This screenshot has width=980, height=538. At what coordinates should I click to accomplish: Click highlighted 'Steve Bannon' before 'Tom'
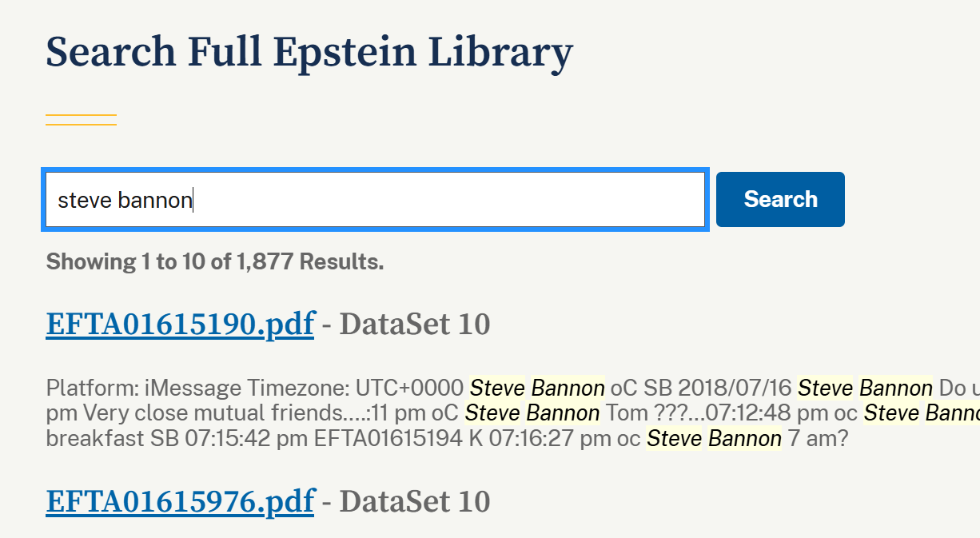tap(532, 413)
